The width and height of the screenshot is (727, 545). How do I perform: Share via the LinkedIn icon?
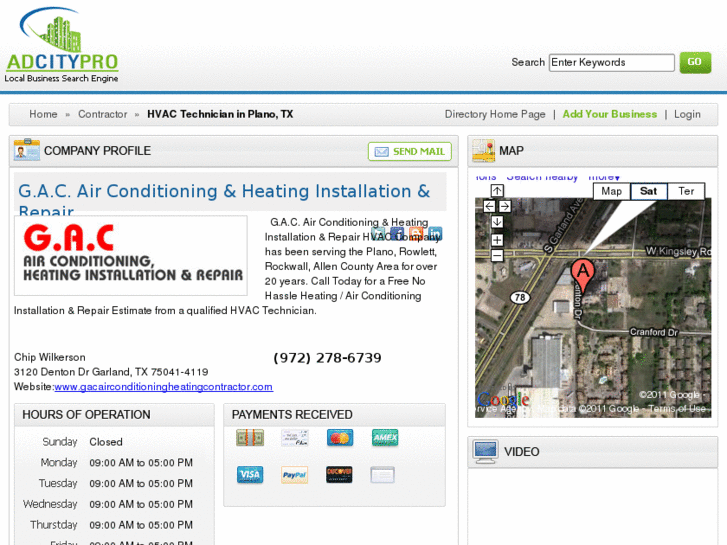click(x=435, y=233)
